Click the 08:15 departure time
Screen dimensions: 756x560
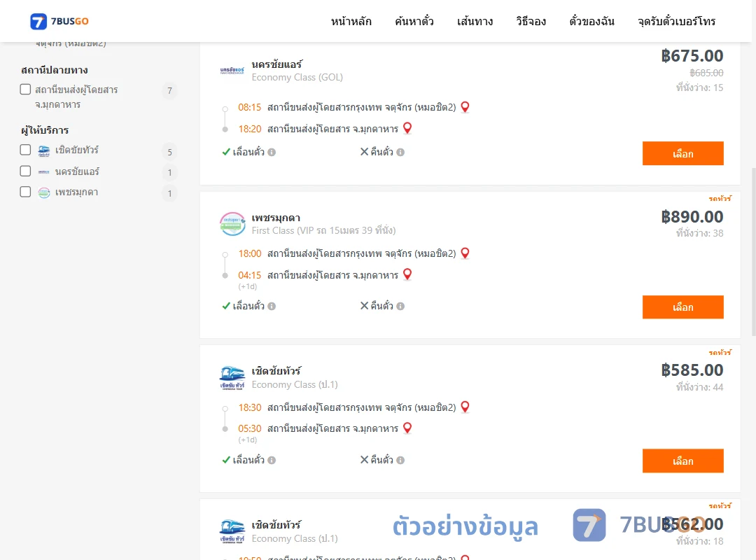250,107
